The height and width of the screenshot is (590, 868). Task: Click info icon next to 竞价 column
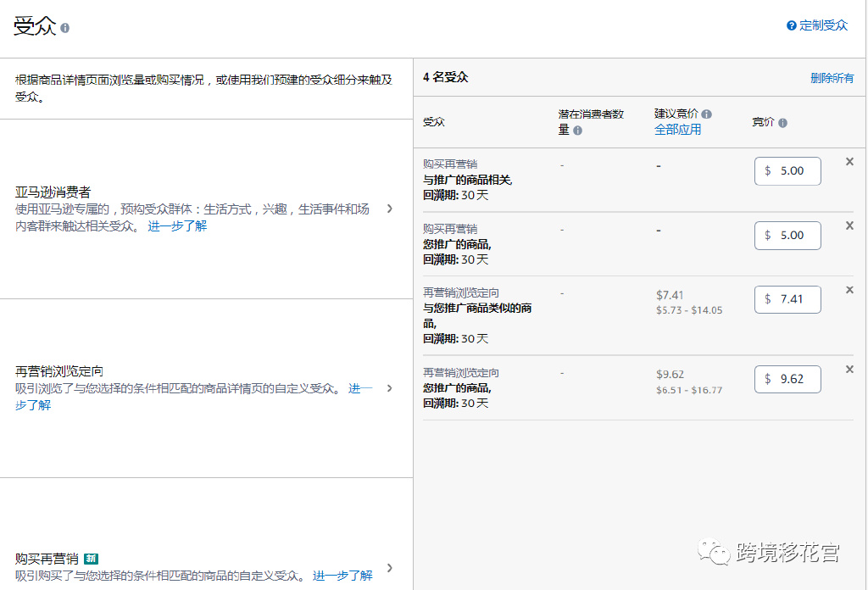click(x=782, y=123)
